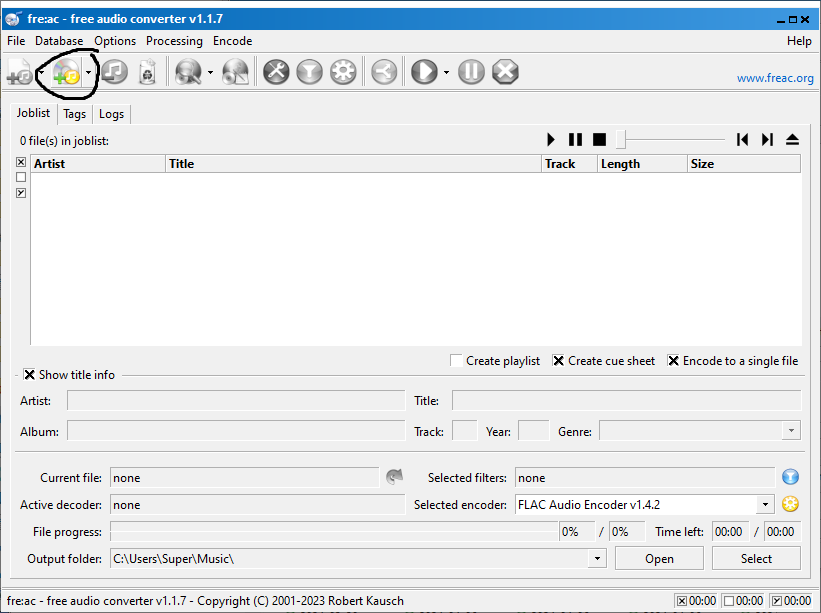Image resolution: width=821 pixels, height=613 pixels.
Task: Click the playback position slider handle
Action: point(620,140)
